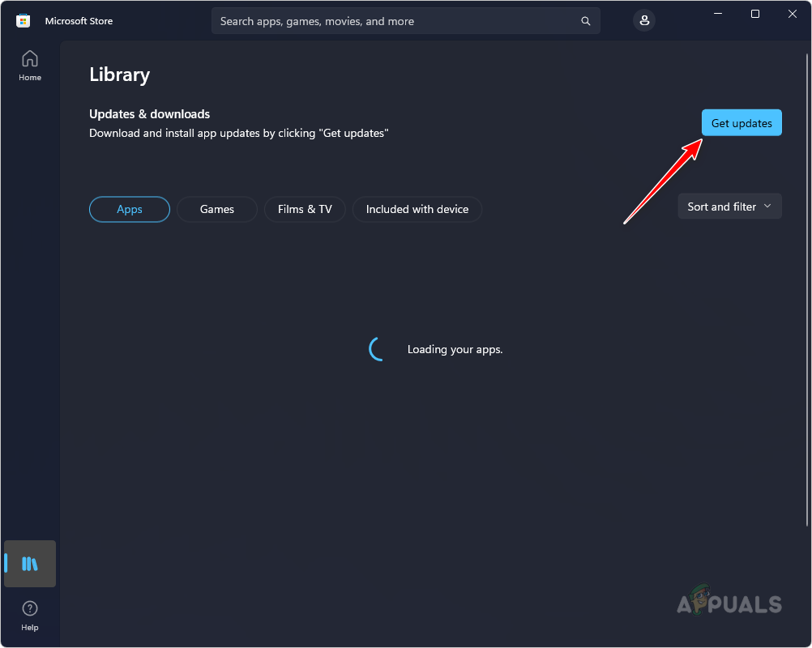Viewport: 812px width, 648px height.
Task: Expand the Sort and filter dropdown
Action: [729, 207]
